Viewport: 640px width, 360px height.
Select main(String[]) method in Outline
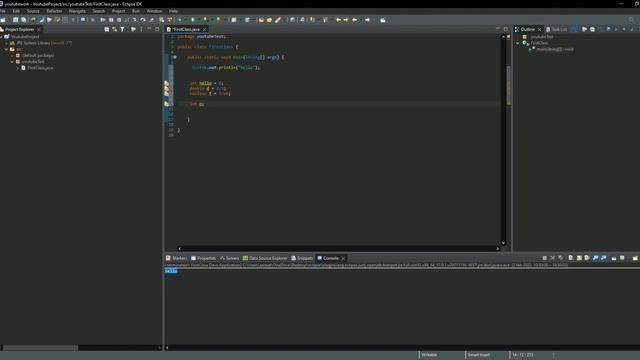coord(555,49)
